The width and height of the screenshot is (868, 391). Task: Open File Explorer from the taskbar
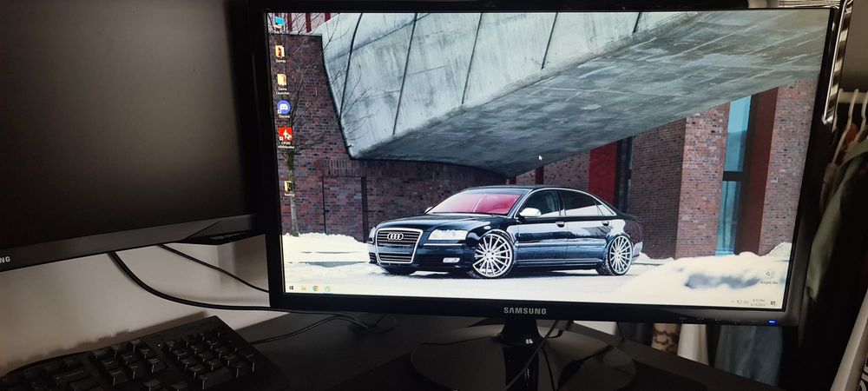pos(303,288)
